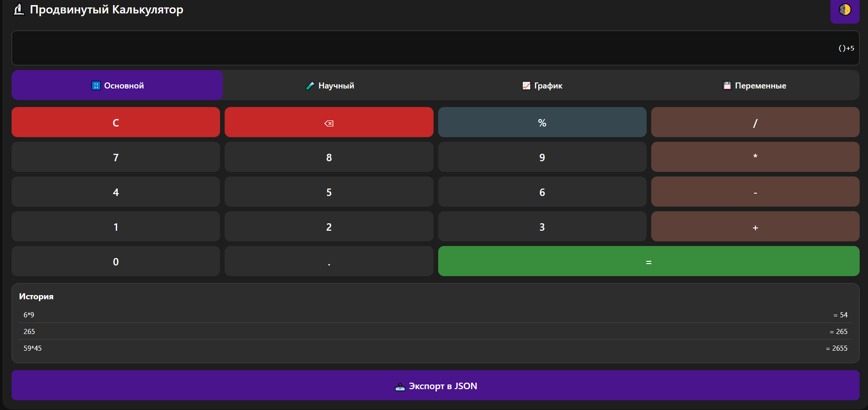The width and height of the screenshot is (868, 410).
Task: Click the history result = 2655
Action: [x=837, y=348]
